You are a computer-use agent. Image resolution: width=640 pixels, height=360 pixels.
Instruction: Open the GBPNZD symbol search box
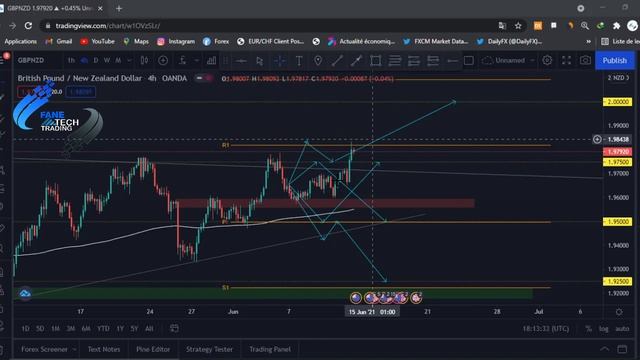click(31, 60)
